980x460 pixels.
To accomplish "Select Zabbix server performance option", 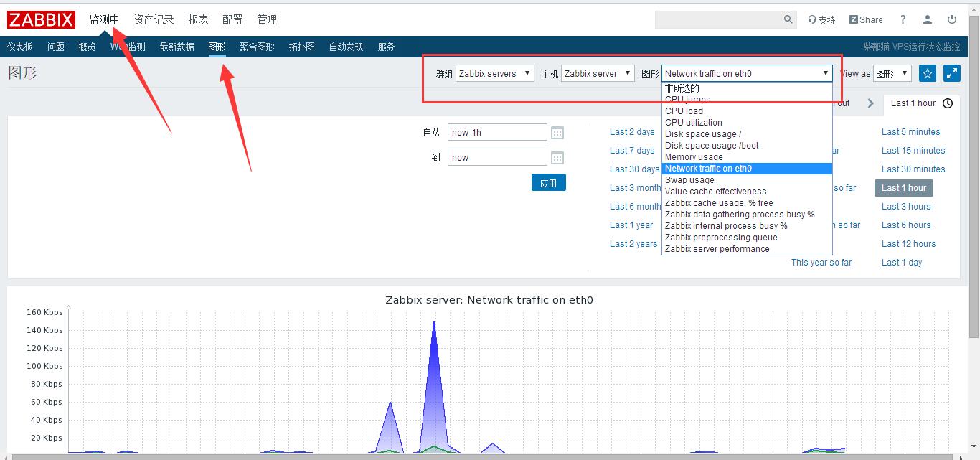I will [747, 249].
